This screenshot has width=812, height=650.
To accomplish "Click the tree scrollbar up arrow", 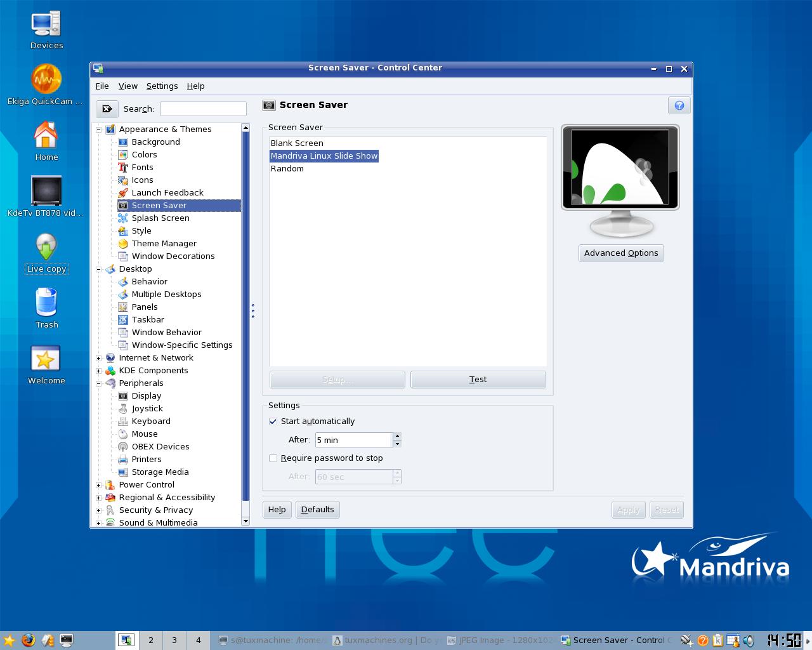I will (246, 128).
